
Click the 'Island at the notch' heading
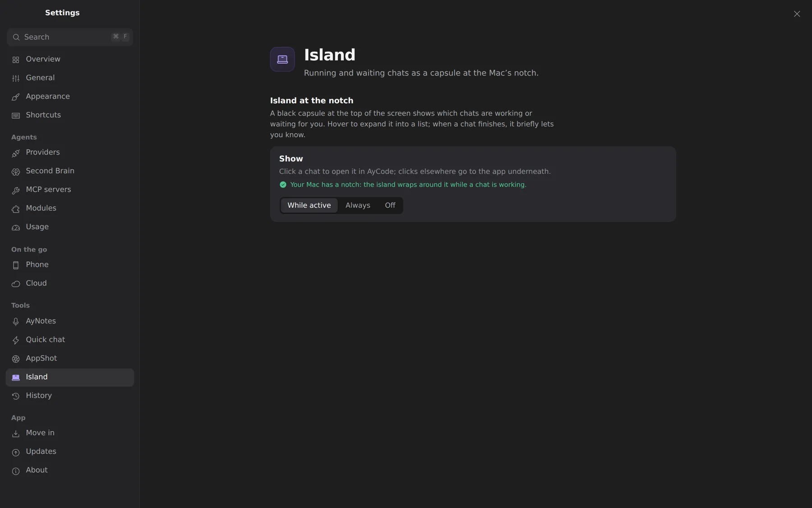tap(312, 101)
